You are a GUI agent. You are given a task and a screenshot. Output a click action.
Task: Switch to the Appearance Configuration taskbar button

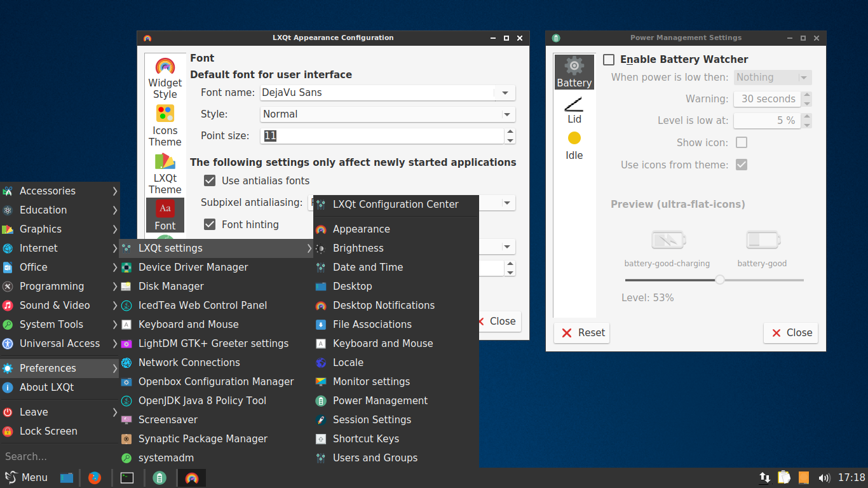click(x=191, y=478)
